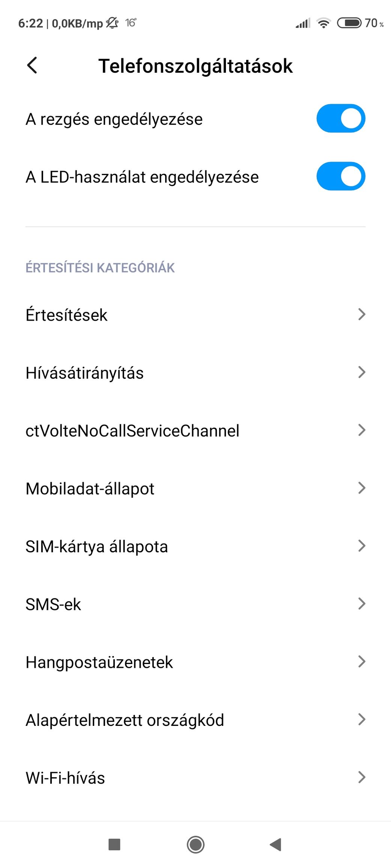Image resolution: width=391 pixels, height=868 pixels.
Task: Turn off A LED-használat engedélyezése switch
Action: pos(341,176)
